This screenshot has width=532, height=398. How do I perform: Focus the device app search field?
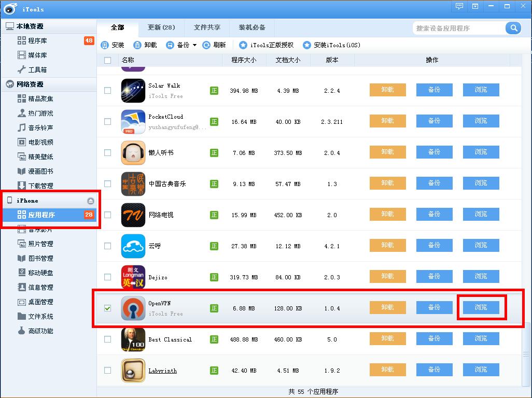[x=459, y=28]
